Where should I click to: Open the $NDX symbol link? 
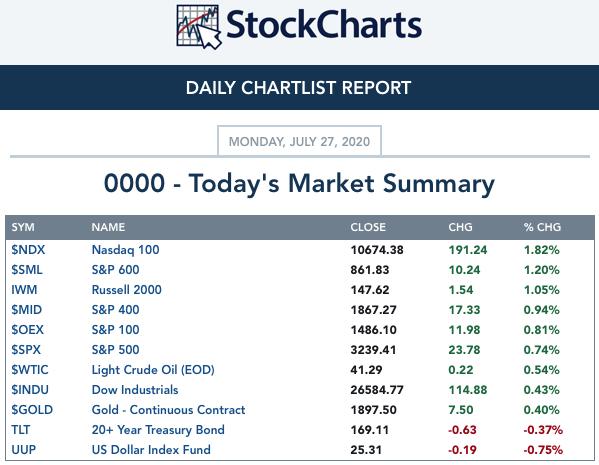(x=28, y=250)
